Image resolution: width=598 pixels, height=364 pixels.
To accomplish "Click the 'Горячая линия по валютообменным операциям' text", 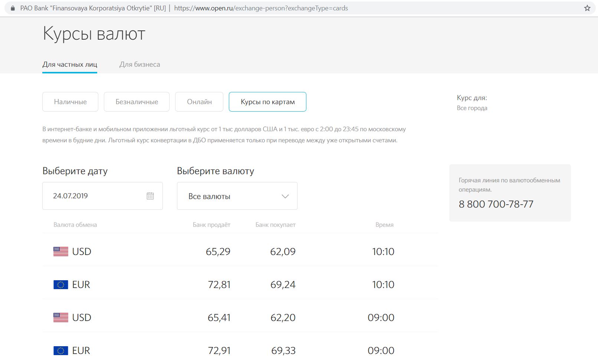I will 509,185.
